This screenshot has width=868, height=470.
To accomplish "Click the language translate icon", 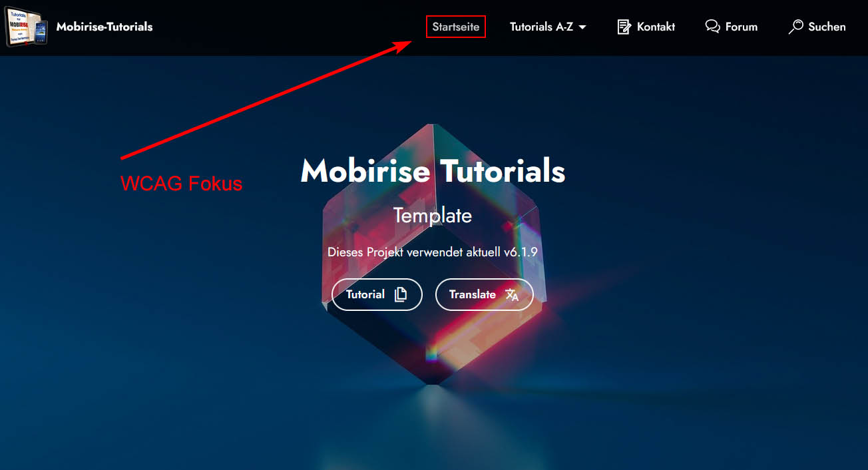I will 512,294.
